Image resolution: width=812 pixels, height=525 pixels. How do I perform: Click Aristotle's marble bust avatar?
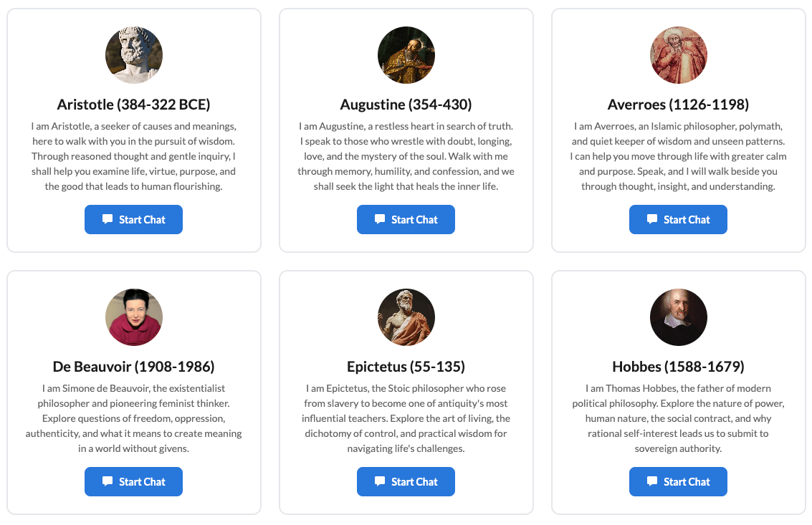click(x=134, y=55)
